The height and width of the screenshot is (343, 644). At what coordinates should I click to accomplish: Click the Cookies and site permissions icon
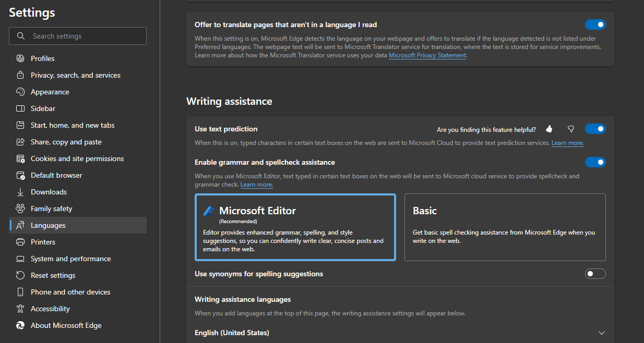tap(20, 158)
